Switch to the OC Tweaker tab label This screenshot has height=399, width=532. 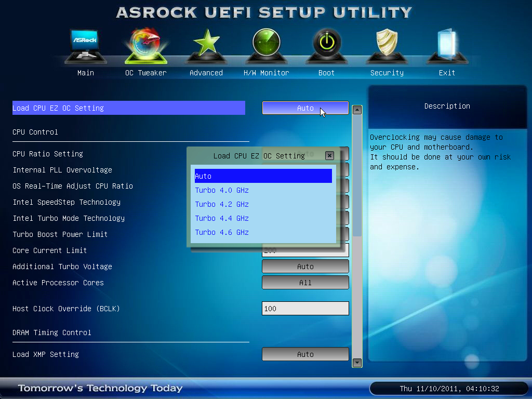tap(146, 73)
